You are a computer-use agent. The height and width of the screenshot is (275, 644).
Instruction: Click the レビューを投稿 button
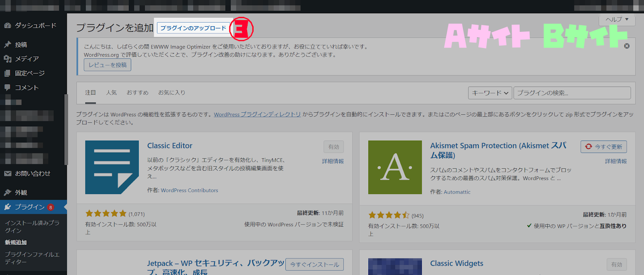(x=107, y=65)
